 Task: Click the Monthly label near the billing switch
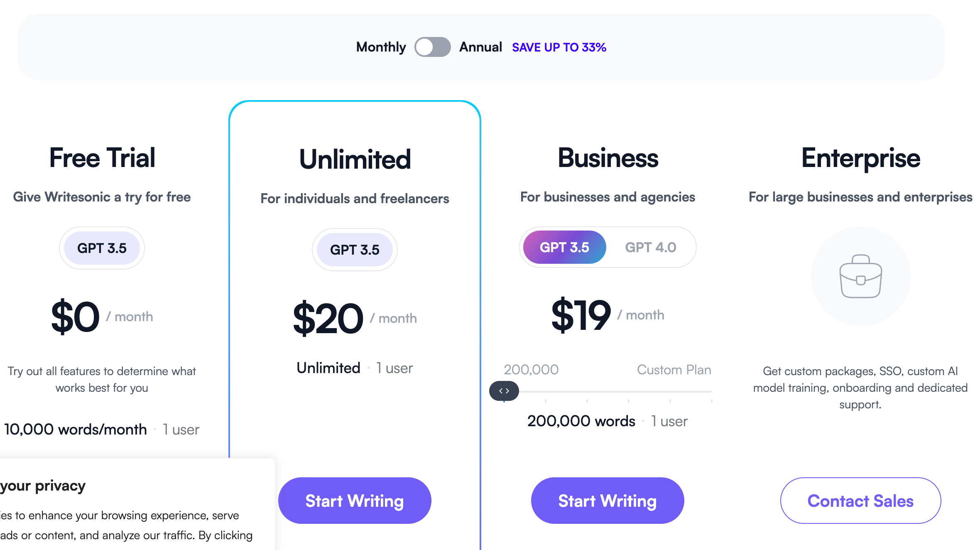[381, 47]
